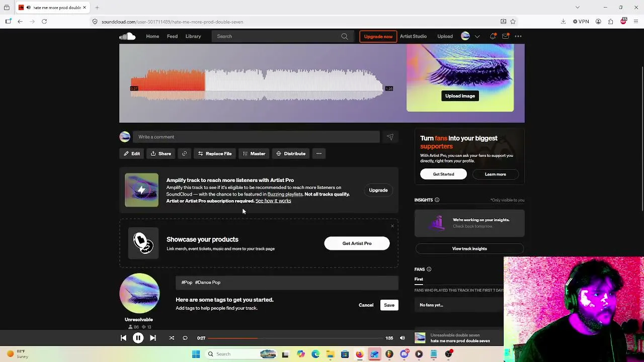Send the comment with the arrow icon
The width and height of the screenshot is (644, 362).
click(x=390, y=137)
